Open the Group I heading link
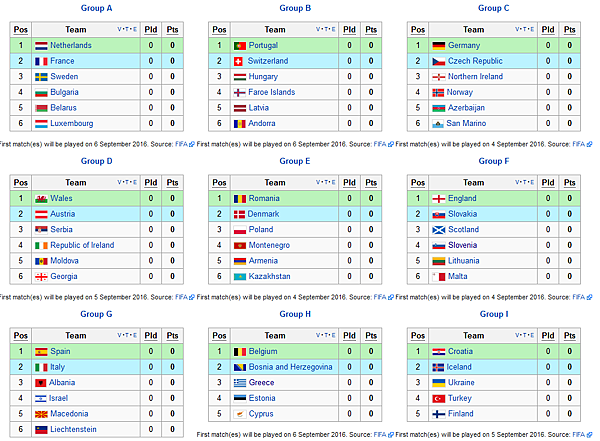600x441 pixels. coord(494,314)
